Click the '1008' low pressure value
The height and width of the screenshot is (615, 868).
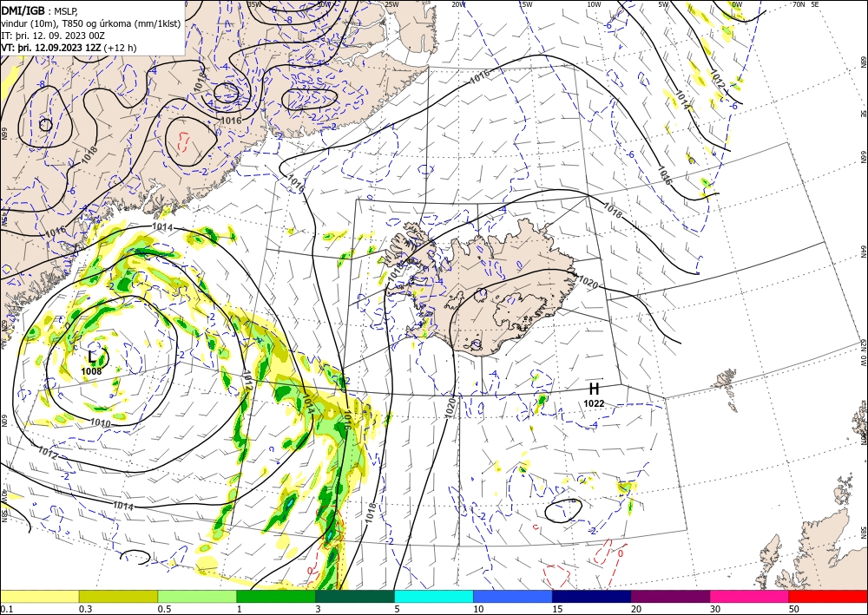[91, 371]
